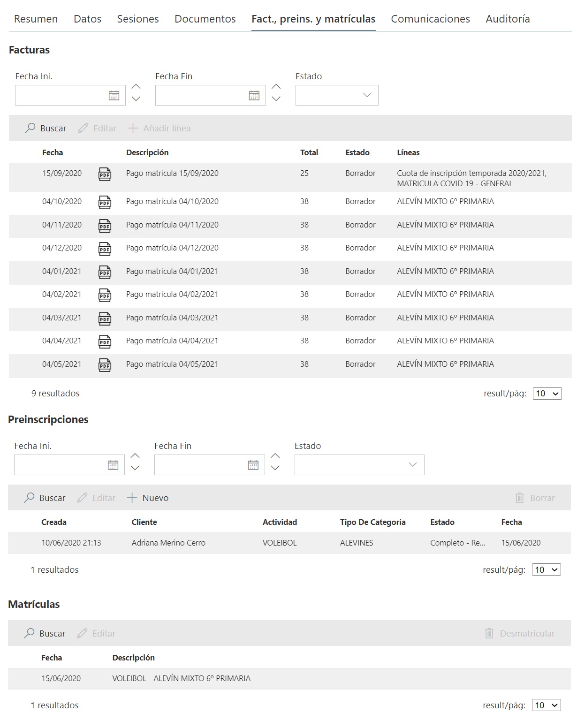Image resolution: width=577 pixels, height=728 pixels.
Task: Switch to the Resumen tab
Action: coord(36,19)
